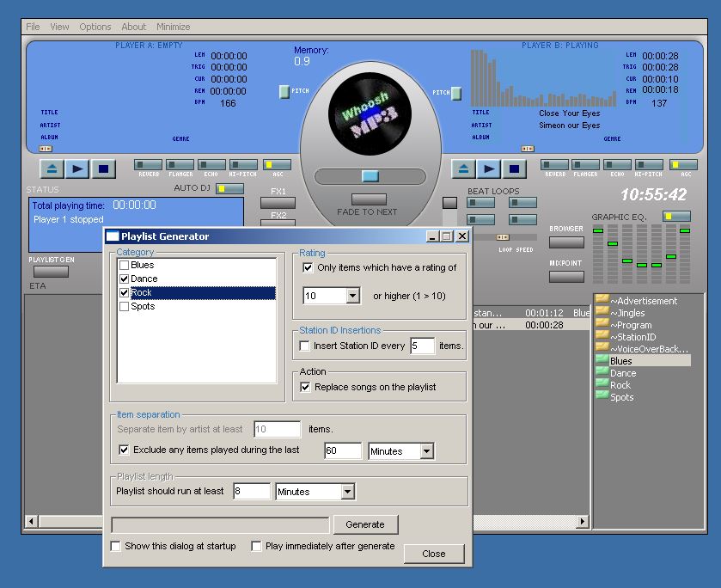Open the exclude period Minutes dropdown

(x=427, y=451)
